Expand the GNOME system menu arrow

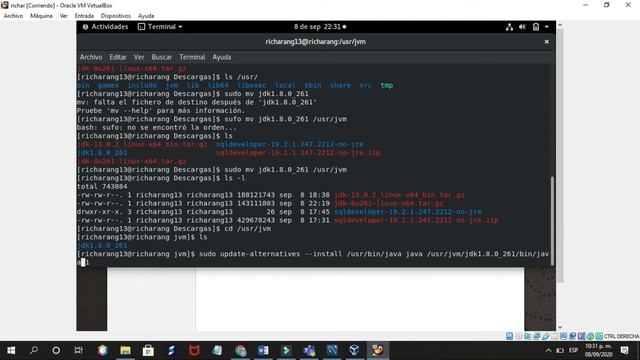click(x=547, y=27)
